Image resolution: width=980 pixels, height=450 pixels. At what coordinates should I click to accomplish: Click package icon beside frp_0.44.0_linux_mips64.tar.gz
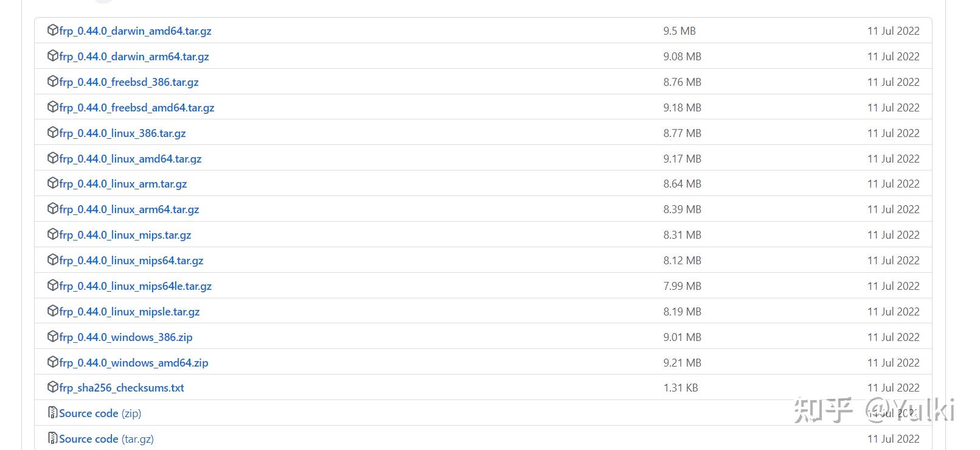[x=53, y=259]
